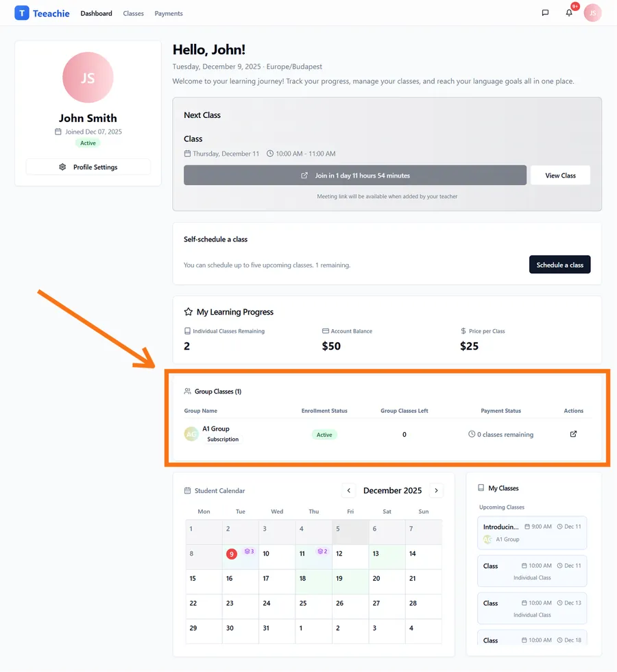Click the View Class button
Image resolution: width=617 pixels, height=672 pixels.
[560, 176]
